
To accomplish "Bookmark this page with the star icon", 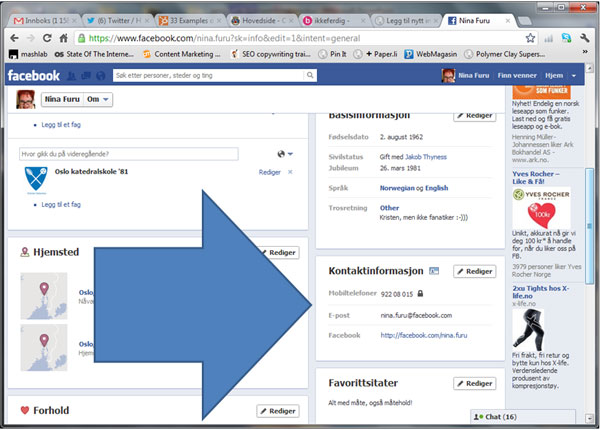I will (530, 38).
